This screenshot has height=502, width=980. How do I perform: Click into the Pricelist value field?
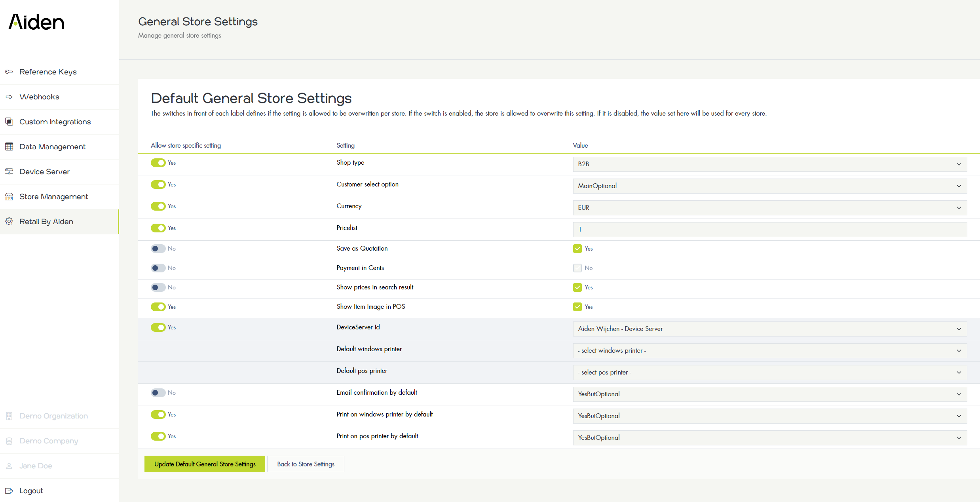(769, 230)
